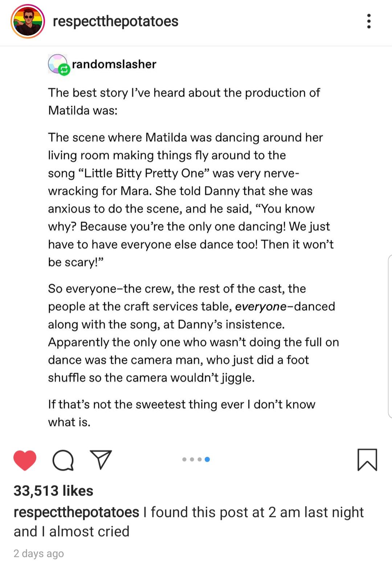Tap the respectthepotatoes username in the header

[115, 21]
